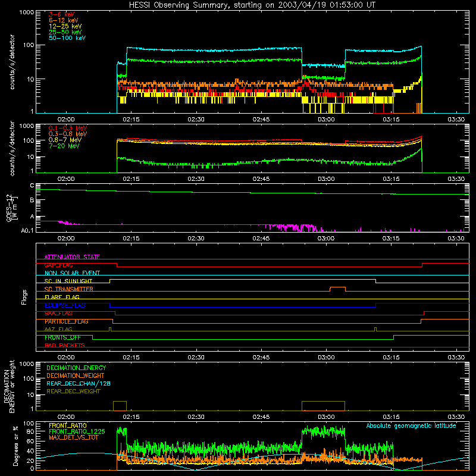The width and height of the screenshot is (476, 476).
Task: Click the FRONT_RATIO_1225 legend entry
Action: (77, 431)
